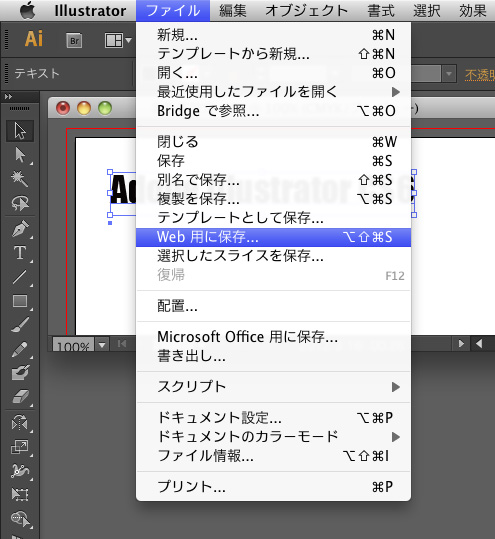Go to first artboard button

tap(122, 344)
